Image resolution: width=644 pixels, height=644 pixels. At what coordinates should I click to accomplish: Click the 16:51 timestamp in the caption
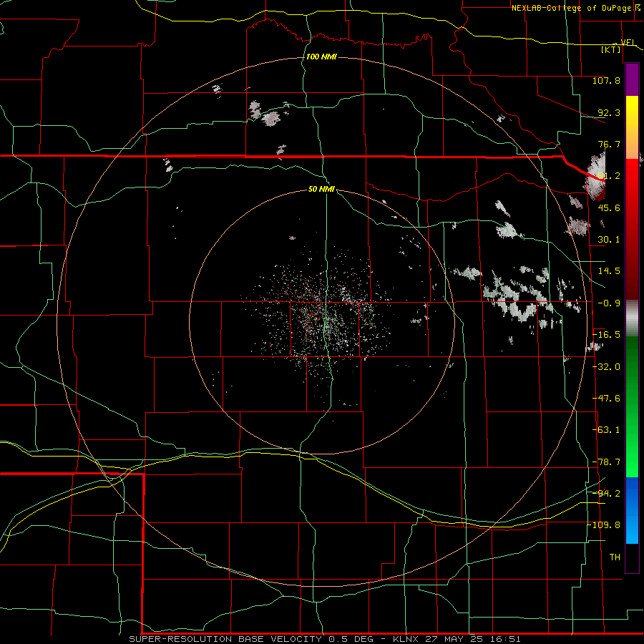coord(505,639)
